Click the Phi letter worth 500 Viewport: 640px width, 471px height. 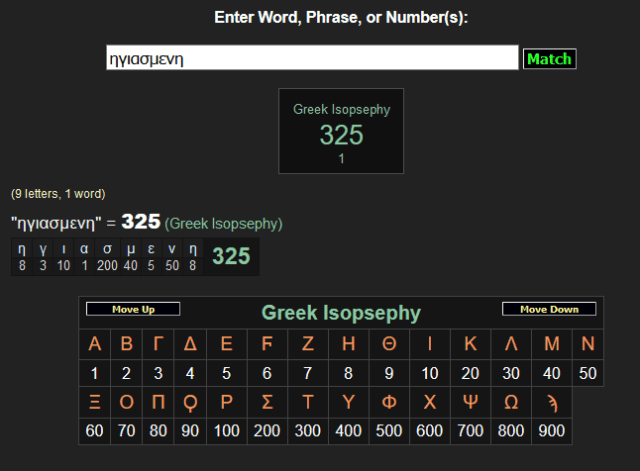pos(389,405)
